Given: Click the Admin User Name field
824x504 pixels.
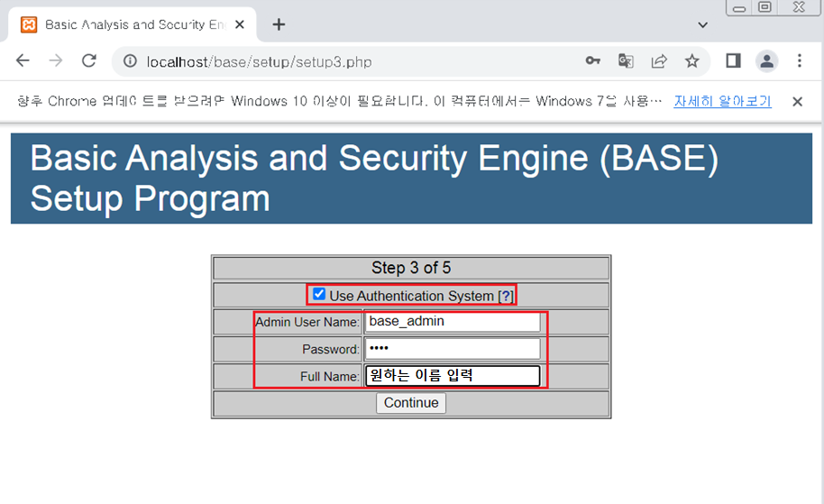Looking at the screenshot, I should (453, 322).
